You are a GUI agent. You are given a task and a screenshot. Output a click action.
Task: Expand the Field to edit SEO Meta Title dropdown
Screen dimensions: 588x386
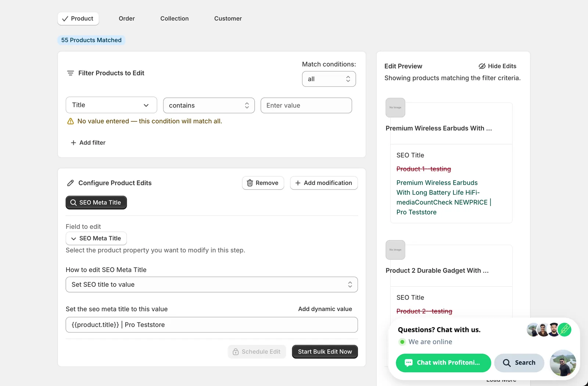point(96,238)
